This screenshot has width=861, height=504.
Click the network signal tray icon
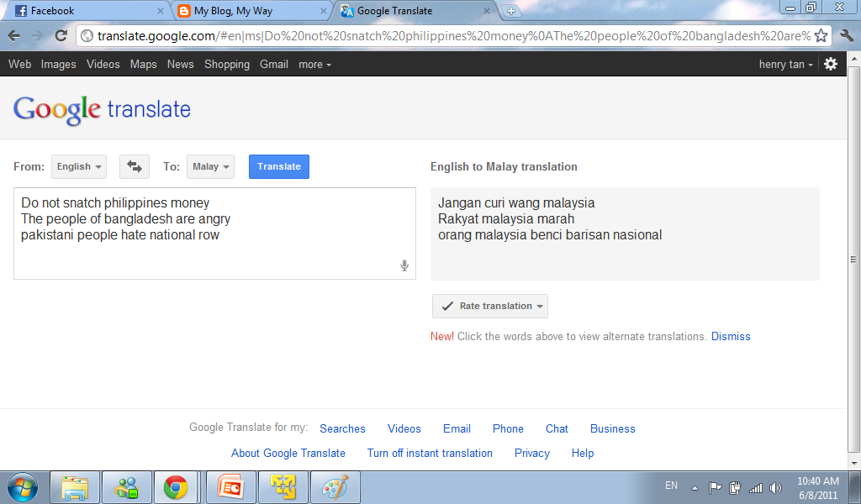pos(756,487)
